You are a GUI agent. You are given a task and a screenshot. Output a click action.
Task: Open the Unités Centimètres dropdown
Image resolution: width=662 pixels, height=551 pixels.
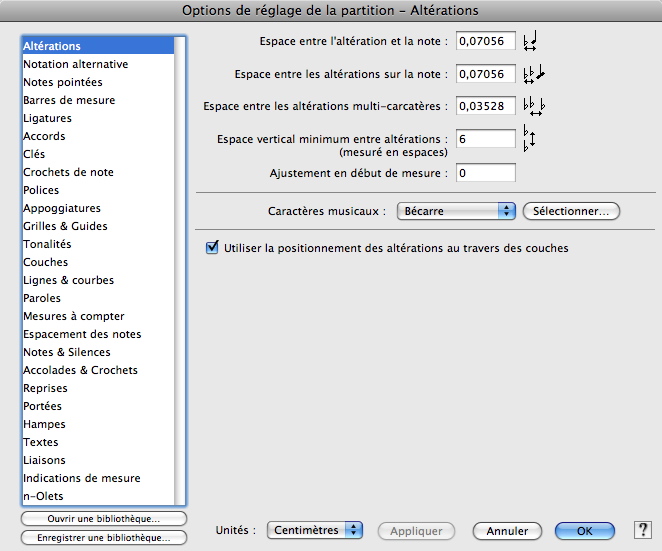pos(315,530)
